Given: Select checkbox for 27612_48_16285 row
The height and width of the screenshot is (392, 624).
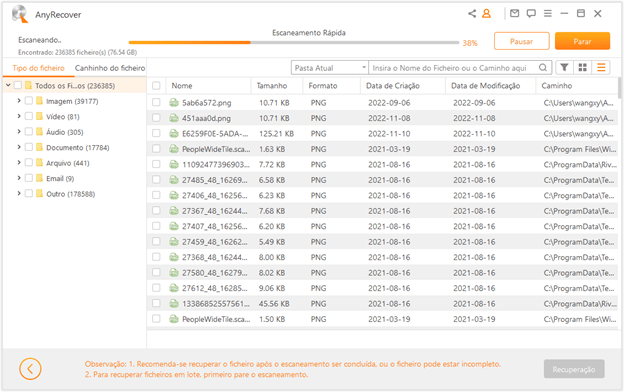Looking at the screenshot, I should click(156, 288).
